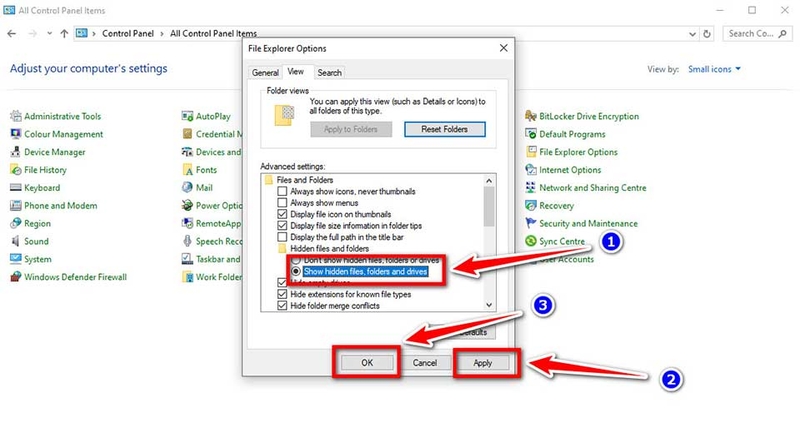800x448 pixels.
Task: Click Control Panel in the breadcrumb
Action: 128,34
